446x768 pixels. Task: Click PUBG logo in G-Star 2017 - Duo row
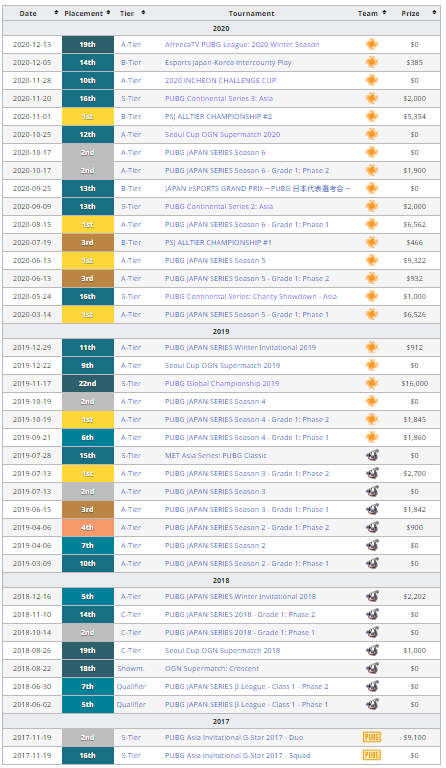click(372, 737)
